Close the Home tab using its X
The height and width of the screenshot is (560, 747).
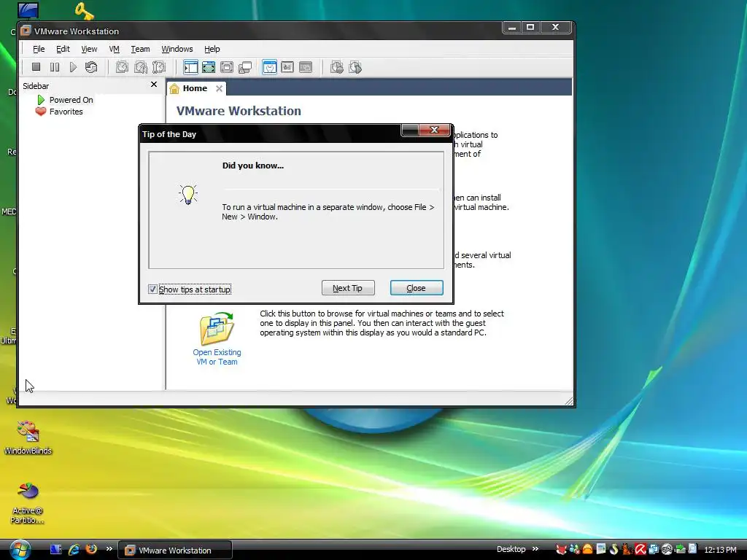[219, 88]
